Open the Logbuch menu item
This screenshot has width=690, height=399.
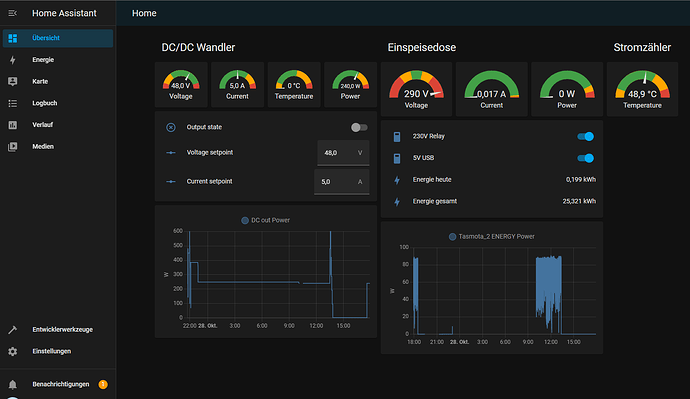58,103
